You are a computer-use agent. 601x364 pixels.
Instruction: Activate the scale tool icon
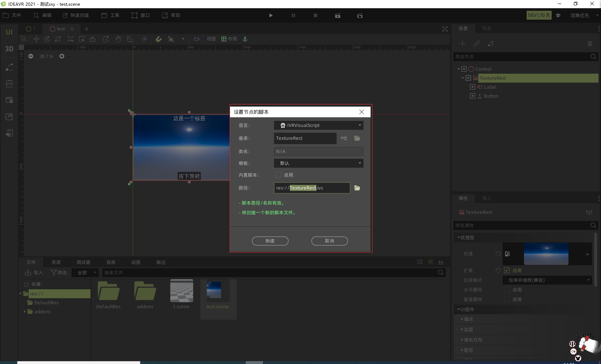(x=58, y=39)
